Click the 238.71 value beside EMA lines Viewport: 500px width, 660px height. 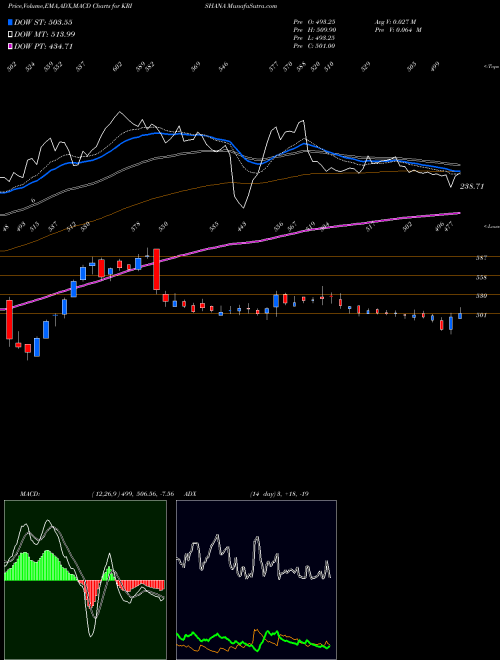472,186
